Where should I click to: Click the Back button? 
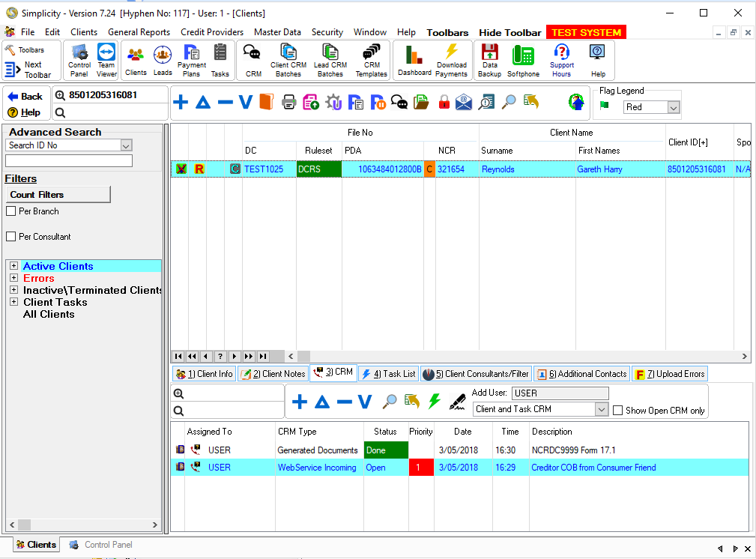(25, 96)
